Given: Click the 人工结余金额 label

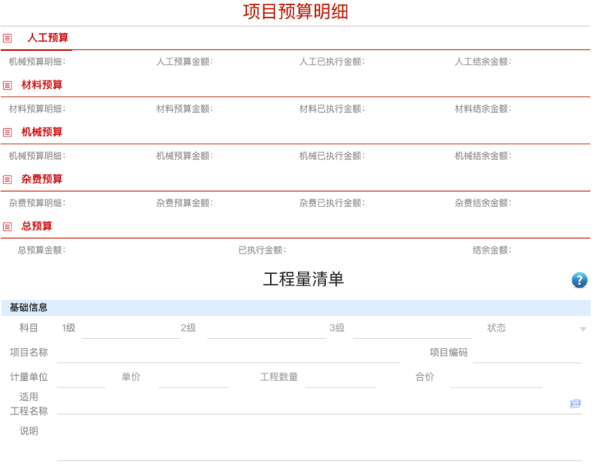Looking at the screenshot, I should [483, 62].
